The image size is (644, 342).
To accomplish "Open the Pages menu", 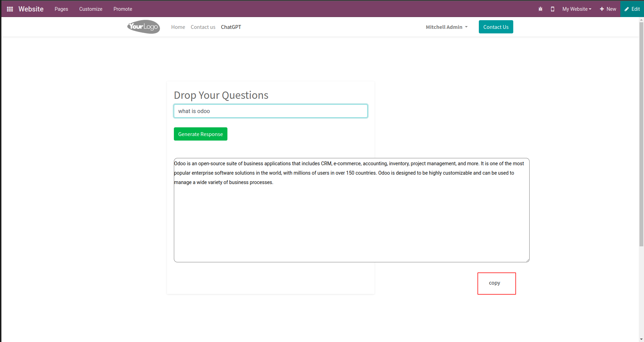I will point(61,9).
